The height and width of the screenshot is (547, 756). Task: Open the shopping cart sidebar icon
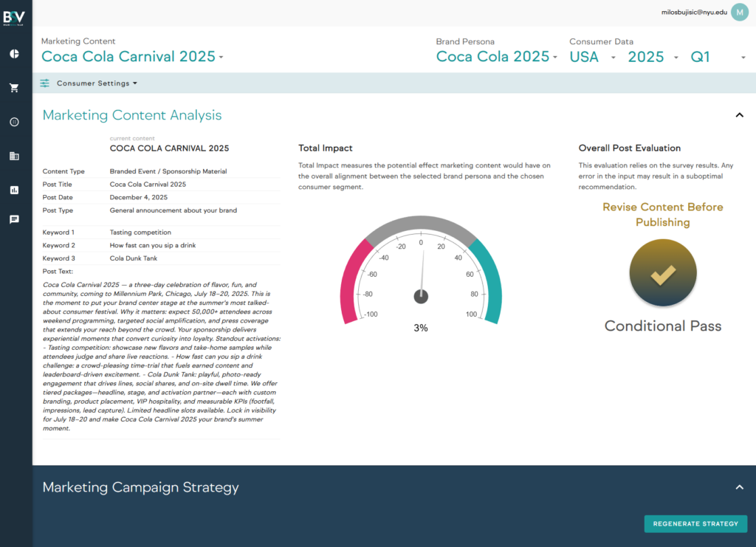click(14, 88)
